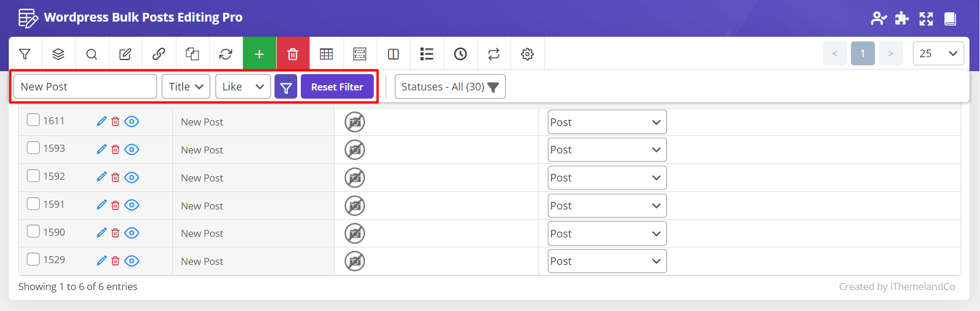Click the green add new post button
Screen dimensions: 980x311
tap(259, 54)
